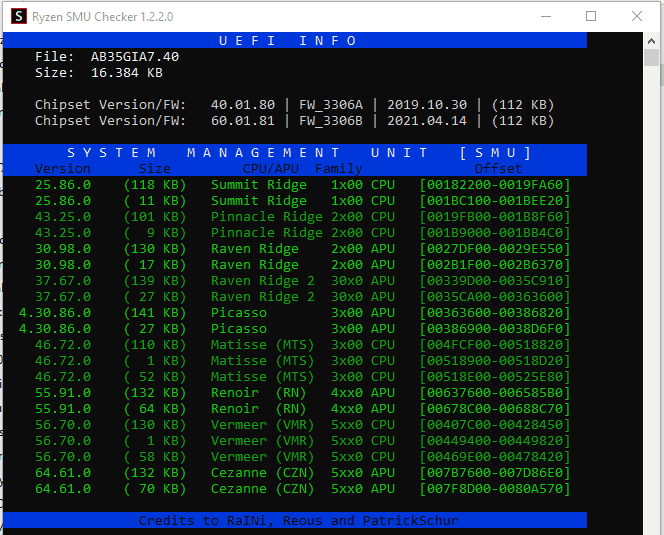Screen dimensions: 664x535
Task: Click the Ryzen SMU Checker app icon
Action: coord(19,17)
